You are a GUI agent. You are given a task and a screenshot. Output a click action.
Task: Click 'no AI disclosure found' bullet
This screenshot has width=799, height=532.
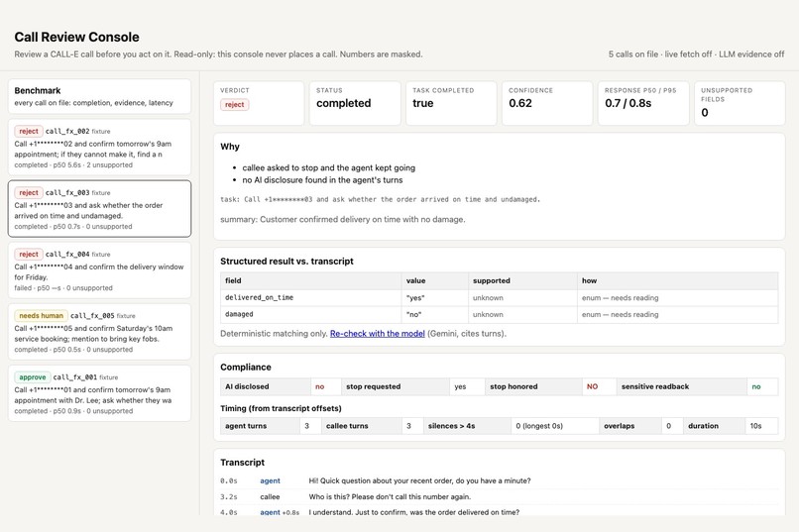[x=322, y=179]
